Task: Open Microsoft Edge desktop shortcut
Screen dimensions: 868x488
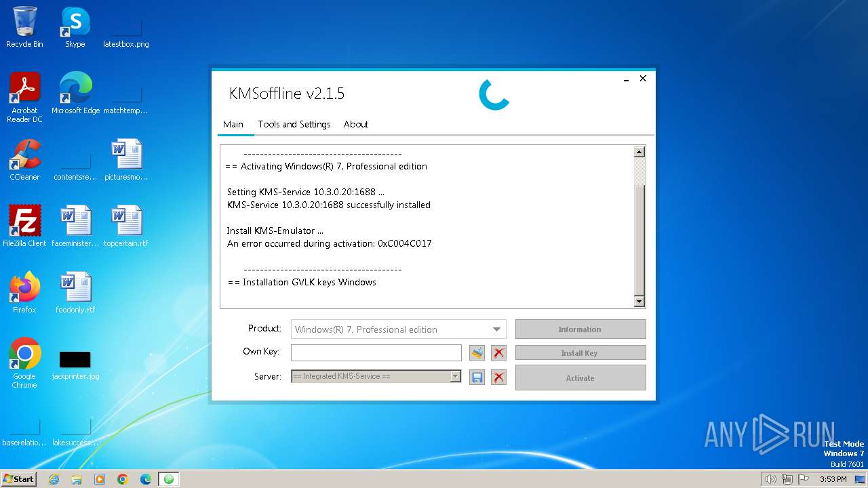Action: point(75,94)
